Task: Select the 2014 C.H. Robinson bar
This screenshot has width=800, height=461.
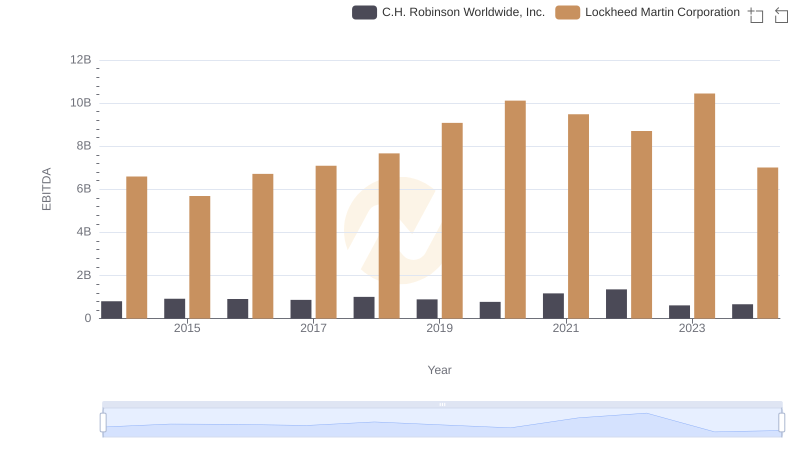Action: coord(112,310)
